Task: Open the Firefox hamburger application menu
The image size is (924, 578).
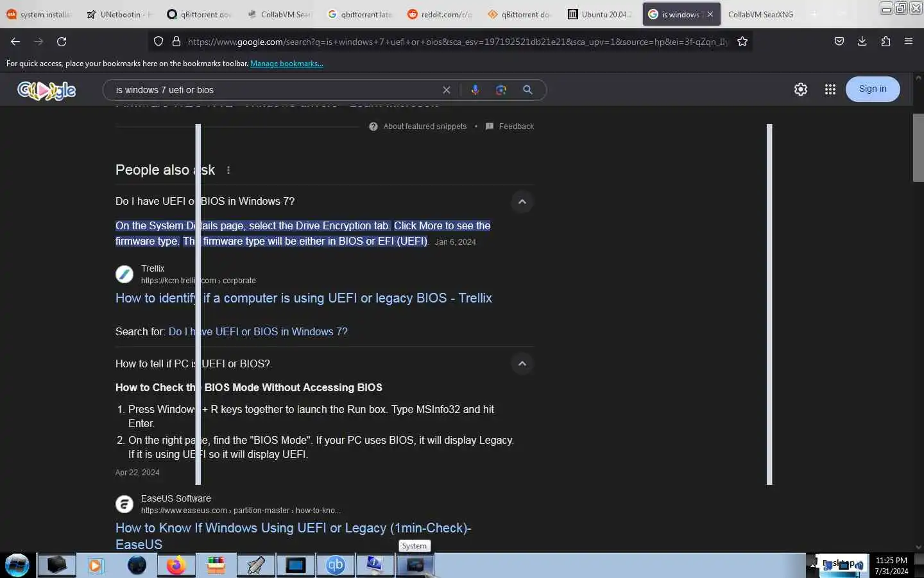Action: tap(909, 41)
